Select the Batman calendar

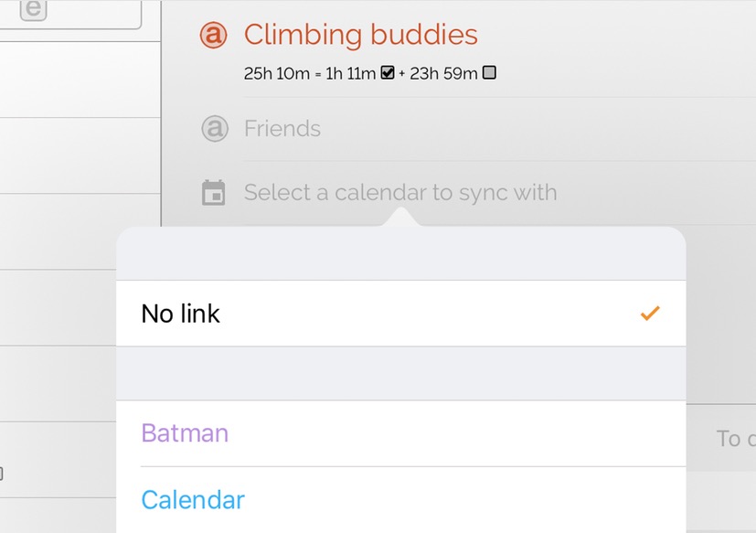tap(401, 433)
